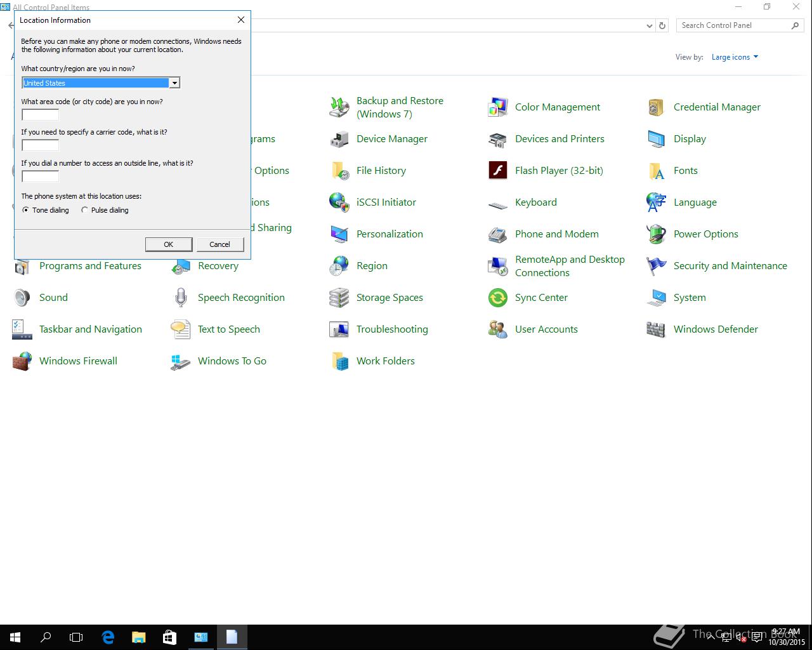The image size is (812, 650).
Task: Click the area code input field
Action: click(x=41, y=115)
